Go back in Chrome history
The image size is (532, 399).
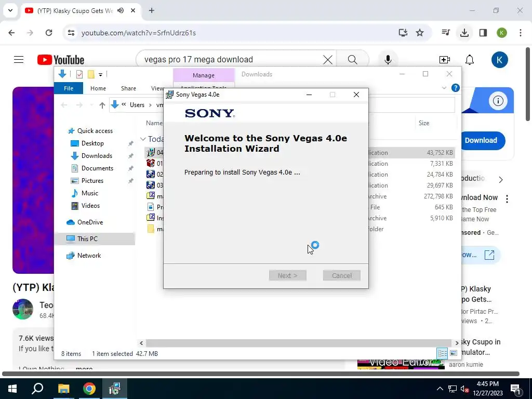(x=11, y=33)
